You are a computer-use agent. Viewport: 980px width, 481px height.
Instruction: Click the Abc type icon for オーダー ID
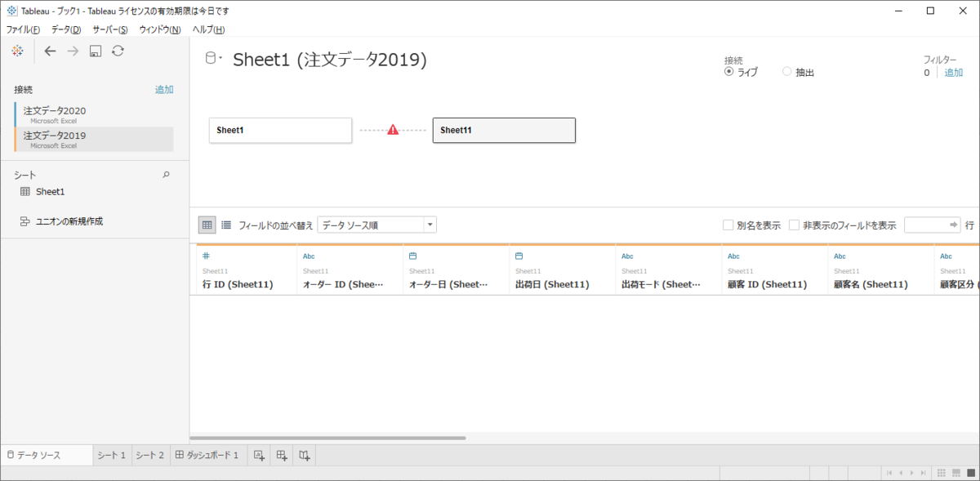tap(309, 256)
